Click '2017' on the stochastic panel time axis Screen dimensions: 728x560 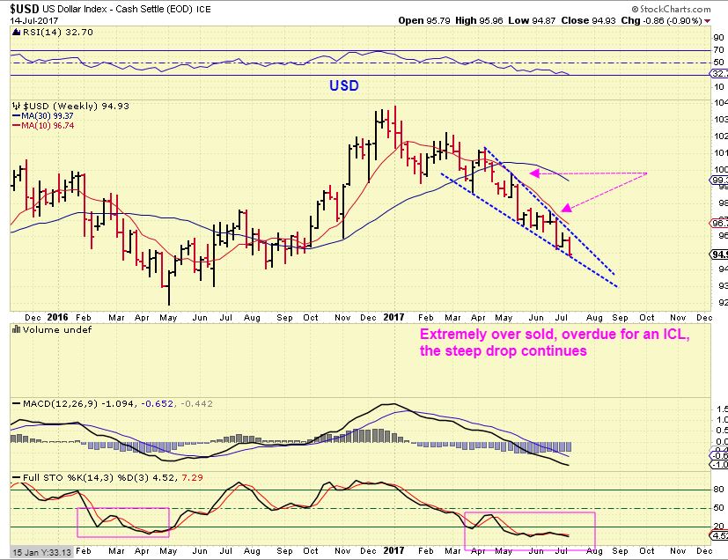393,550
